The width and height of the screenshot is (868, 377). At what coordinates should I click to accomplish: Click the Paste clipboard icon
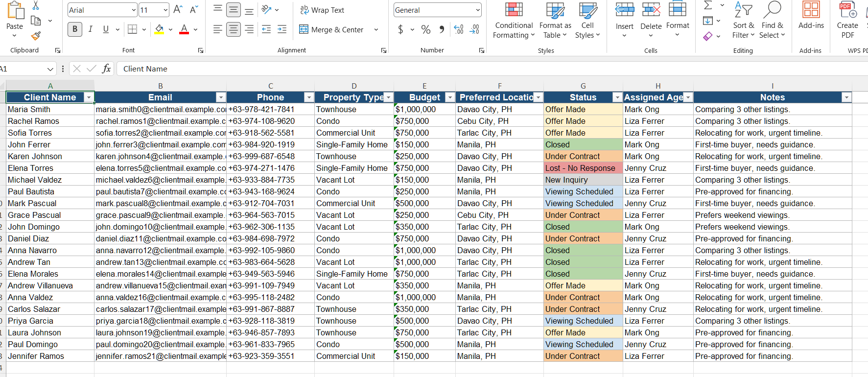tap(15, 11)
